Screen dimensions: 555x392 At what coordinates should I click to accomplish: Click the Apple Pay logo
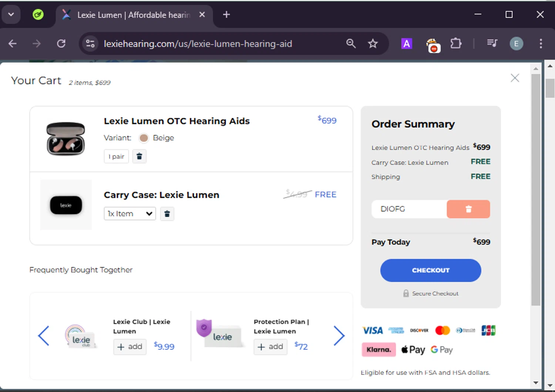pos(413,350)
